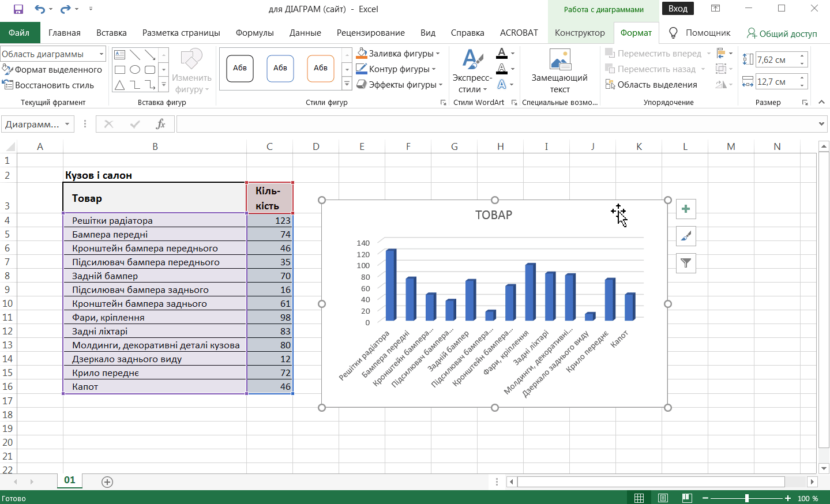Click the Save icon in the title bar
The height and width of the screenshot is (504, 830).
click(x=18, y=9)
